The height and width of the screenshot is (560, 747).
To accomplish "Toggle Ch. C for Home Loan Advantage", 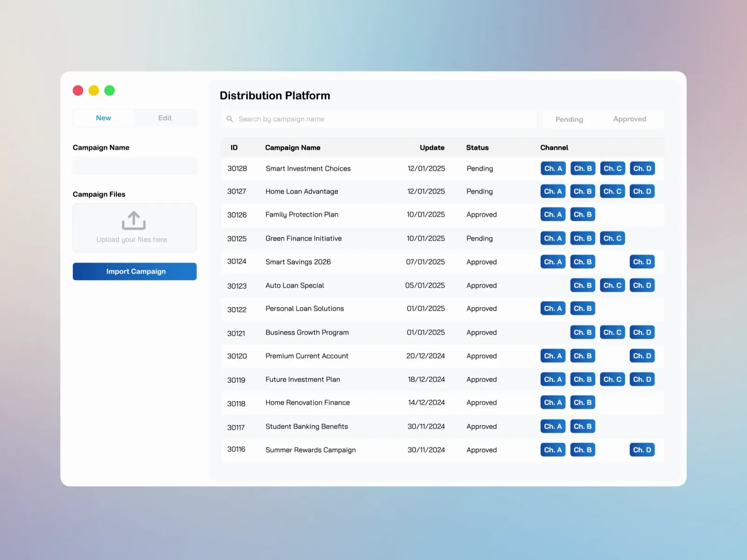I will coord(613,191).
